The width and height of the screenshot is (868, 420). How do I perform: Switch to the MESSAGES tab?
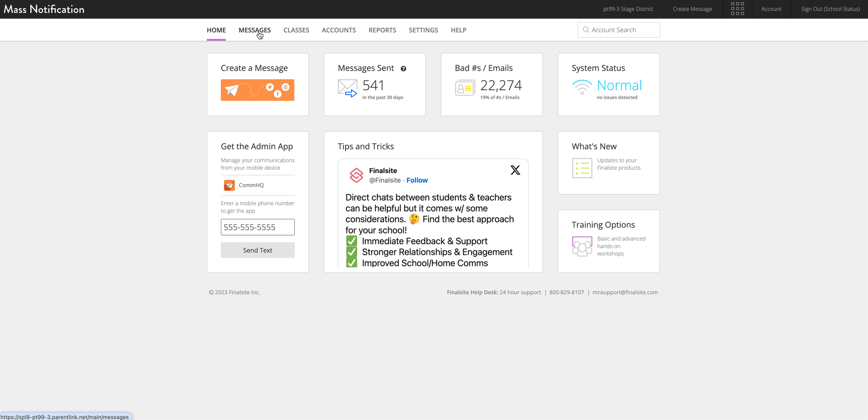tap(254, 30)
